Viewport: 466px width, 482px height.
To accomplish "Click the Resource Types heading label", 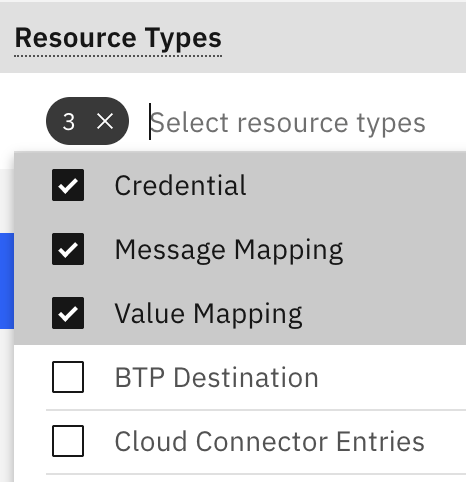I will pos(118,39).
